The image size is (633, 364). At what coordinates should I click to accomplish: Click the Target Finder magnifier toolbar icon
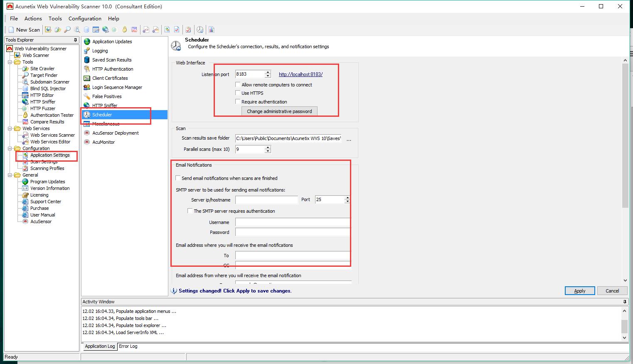click(x=67, y=30)
